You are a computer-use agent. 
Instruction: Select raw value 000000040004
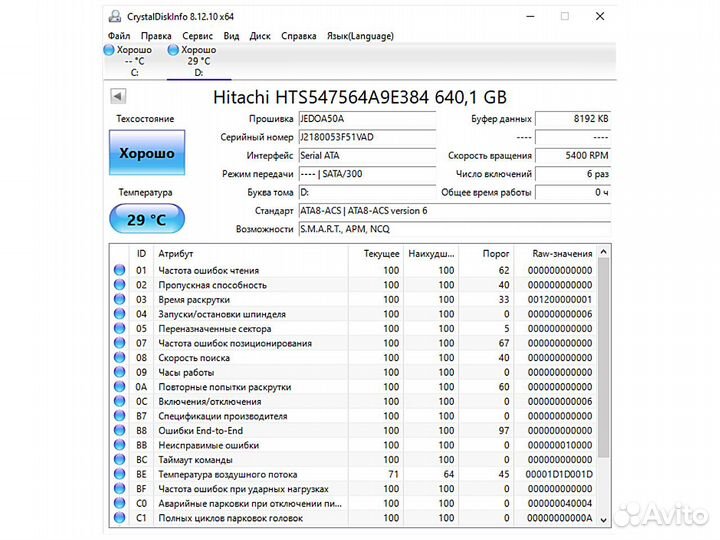pyautogui.click(x=560, y=503)
